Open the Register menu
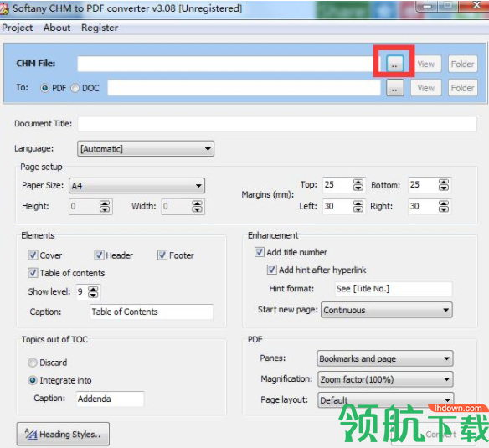 [100, 28]
